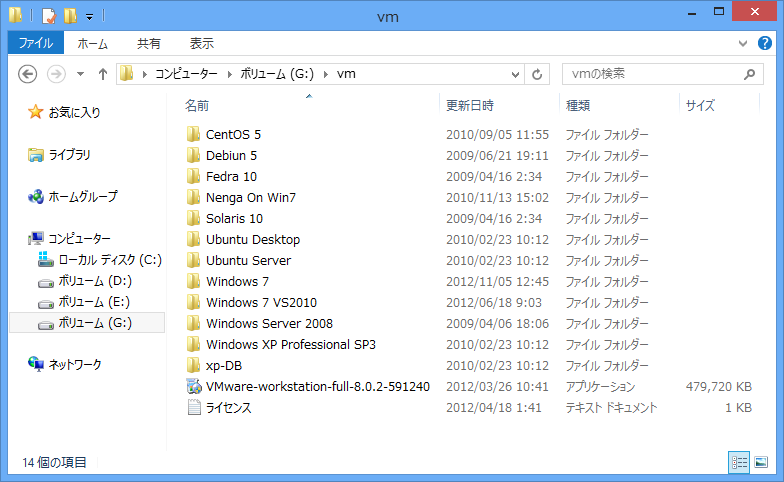
Task: Click the Back navigation arrow button
Action: 28,74
